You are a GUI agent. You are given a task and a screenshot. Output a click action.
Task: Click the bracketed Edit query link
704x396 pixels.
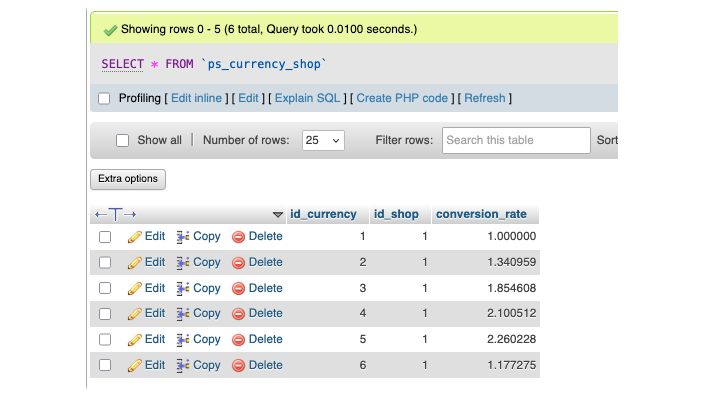248,98
